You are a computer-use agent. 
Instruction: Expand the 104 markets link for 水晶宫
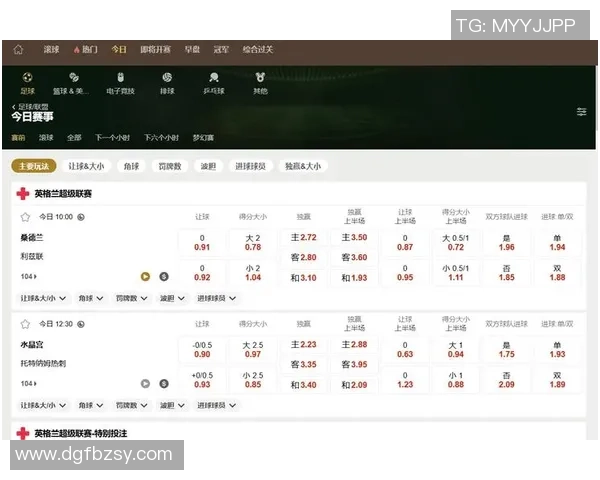(x=29, y=384)
